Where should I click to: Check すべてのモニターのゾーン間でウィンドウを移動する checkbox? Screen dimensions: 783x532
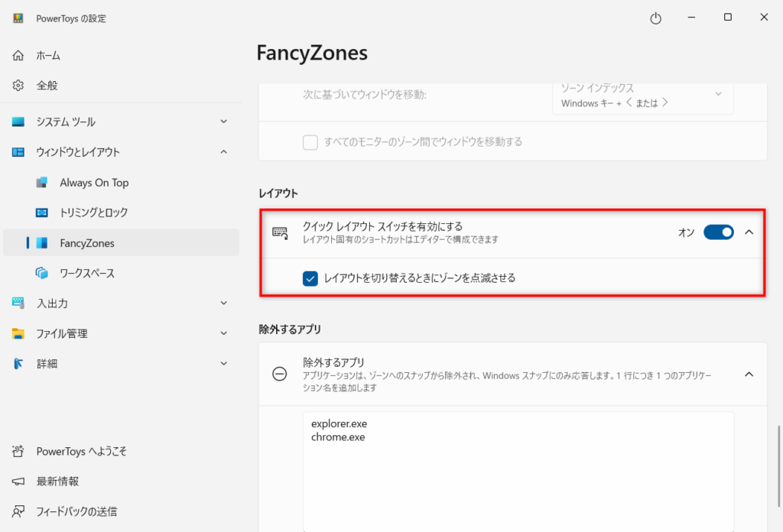pos(310,142)
